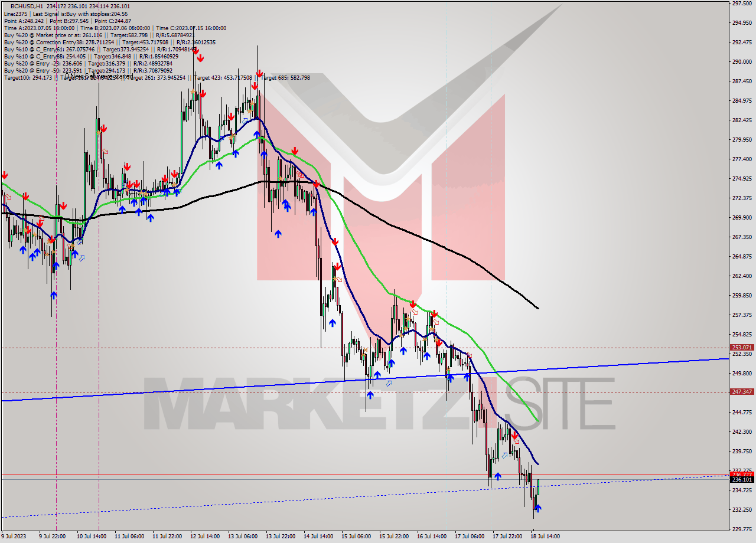
Task: Click the 247.347 dark red price tag
Action: (741, 392)
